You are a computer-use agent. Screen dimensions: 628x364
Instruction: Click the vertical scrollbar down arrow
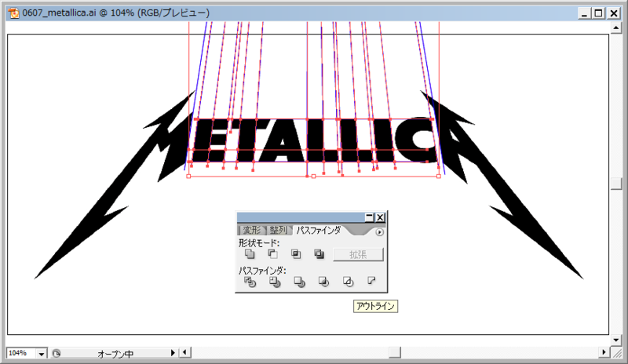tap(616, 340)
